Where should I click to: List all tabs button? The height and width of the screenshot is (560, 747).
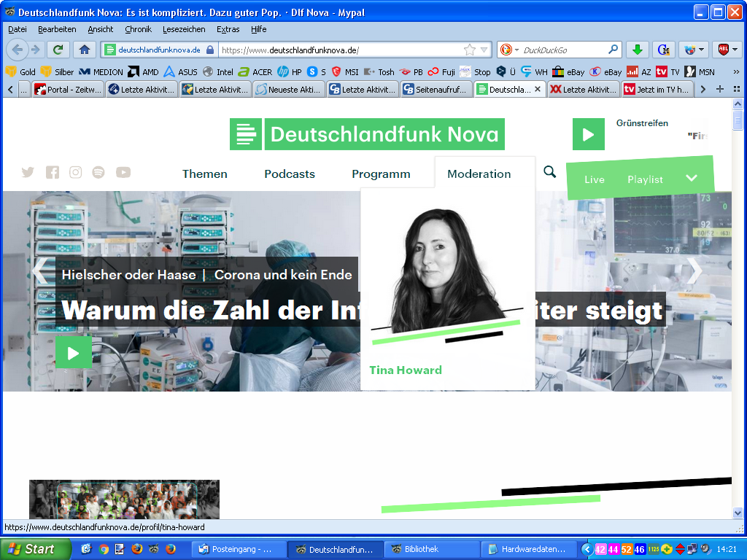[x=737, y=89]
